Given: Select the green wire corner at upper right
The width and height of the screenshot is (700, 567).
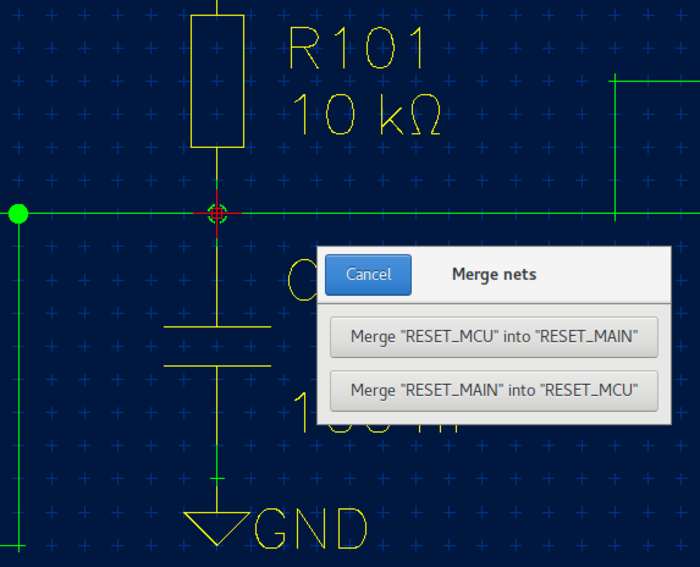Looking at the screenshot, I should 614,80.
